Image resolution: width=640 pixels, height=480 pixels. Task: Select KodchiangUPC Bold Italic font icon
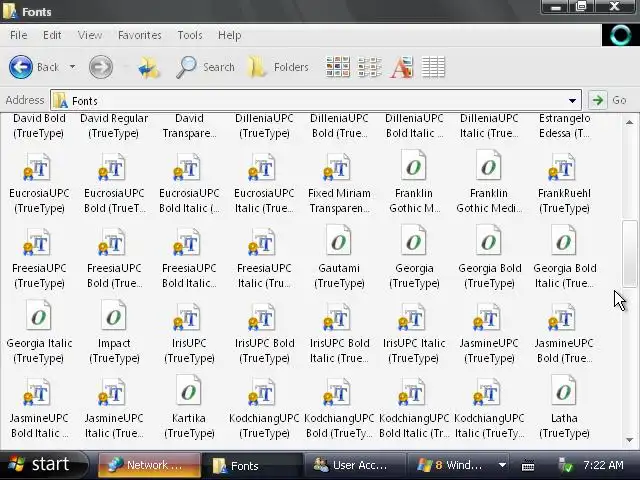412,392
